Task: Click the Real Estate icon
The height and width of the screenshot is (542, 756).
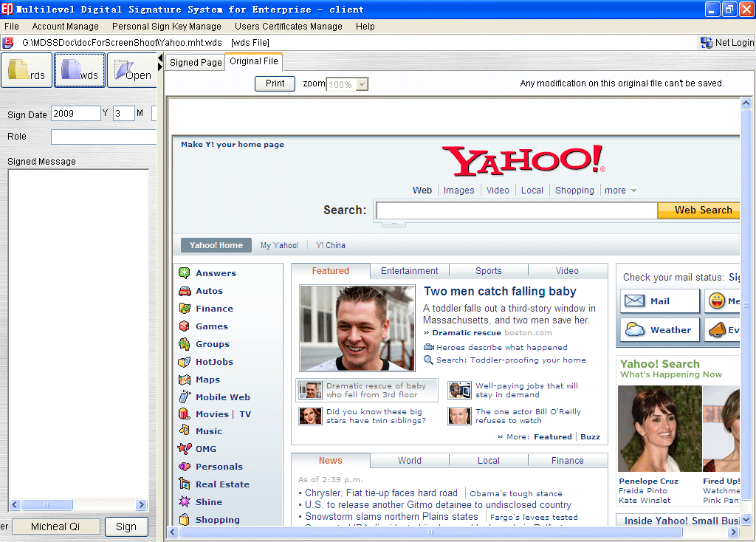Action: pyautogui.click(x=184, y=484)
